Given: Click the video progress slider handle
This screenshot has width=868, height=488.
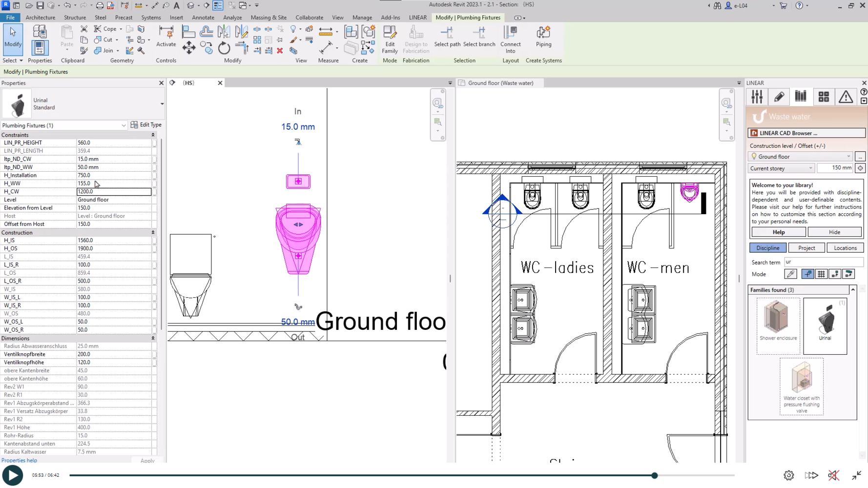Looking at the screenshot, I should point(655,475).
